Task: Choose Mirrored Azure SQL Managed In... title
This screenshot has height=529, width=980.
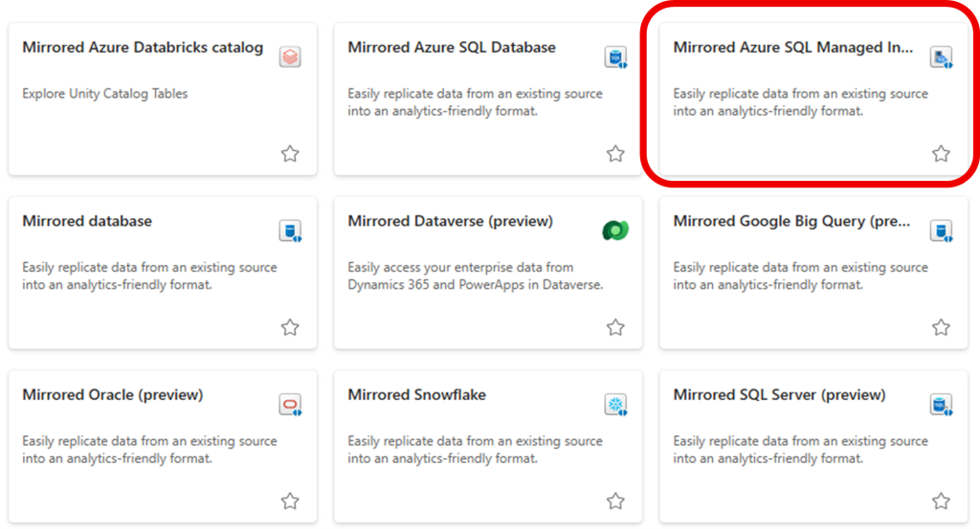Action: coord(793,48)
